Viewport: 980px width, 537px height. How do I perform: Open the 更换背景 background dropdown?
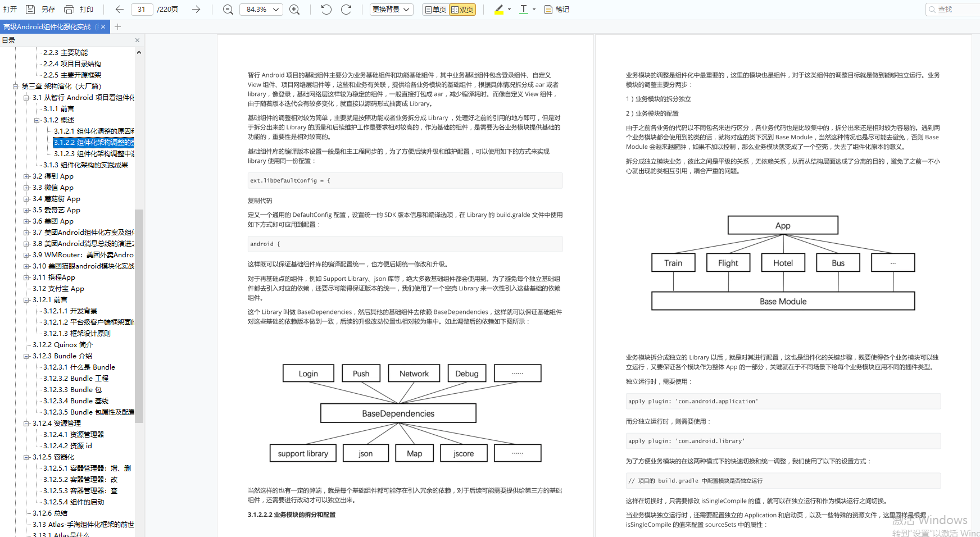coord(391,10)
